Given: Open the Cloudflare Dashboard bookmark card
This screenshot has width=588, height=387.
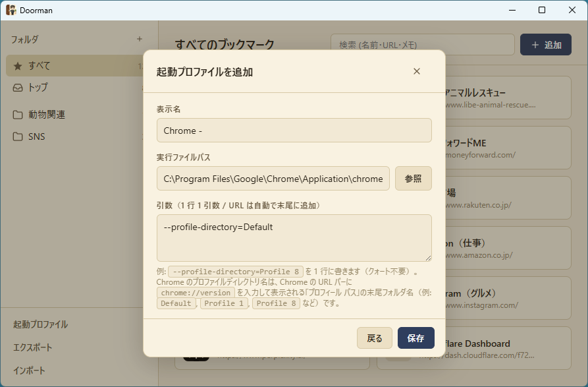Looking at the screenshot, I should click(x=508, y=348).
